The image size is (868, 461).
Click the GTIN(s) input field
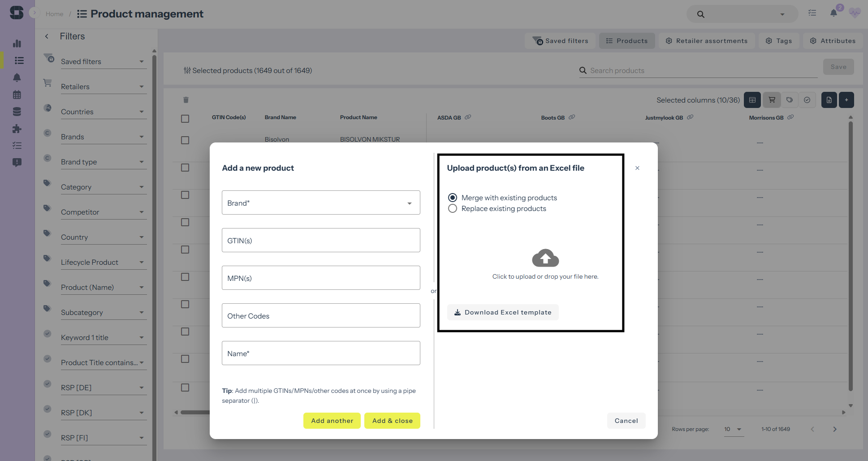pyautogui.click(x=320, y=241)
